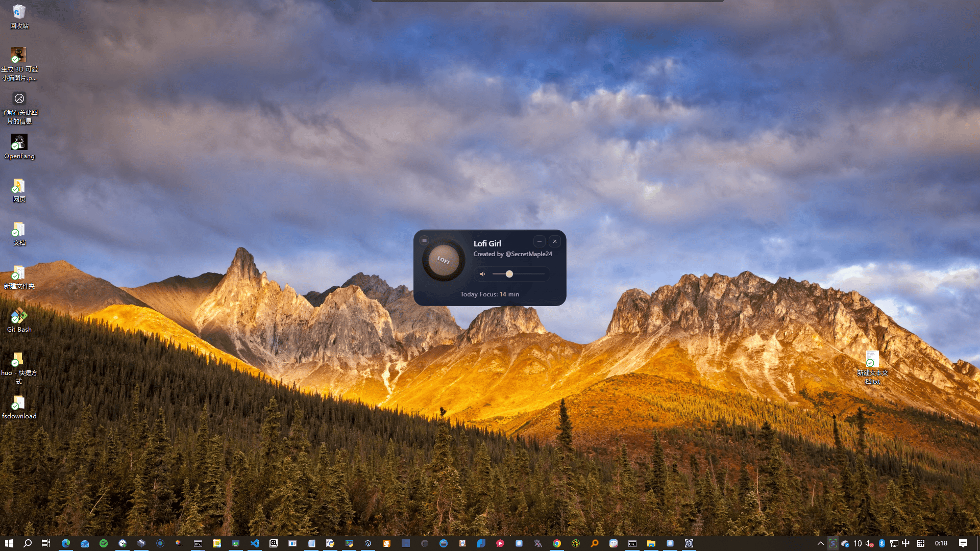The width and height of the screenshot is (980, 551).
Task: Click the Today Focus 14 min text
Action: (x=489, y=294)
